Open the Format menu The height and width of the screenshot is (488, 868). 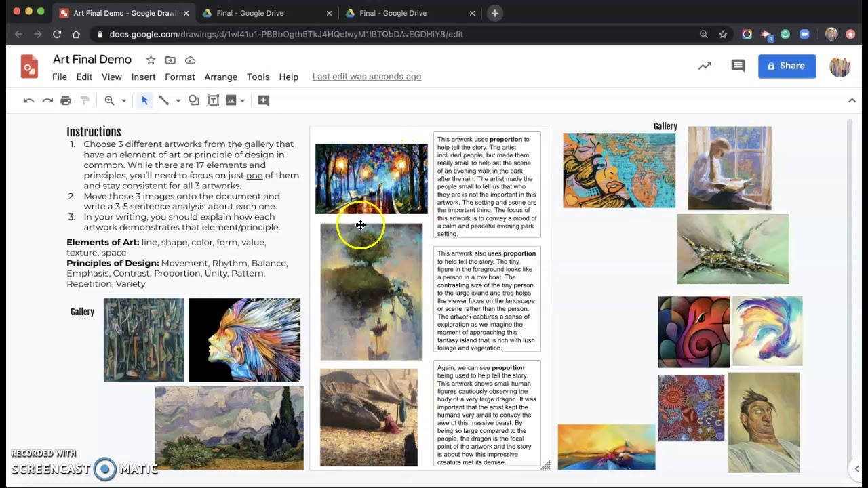[x=180, y=77]
